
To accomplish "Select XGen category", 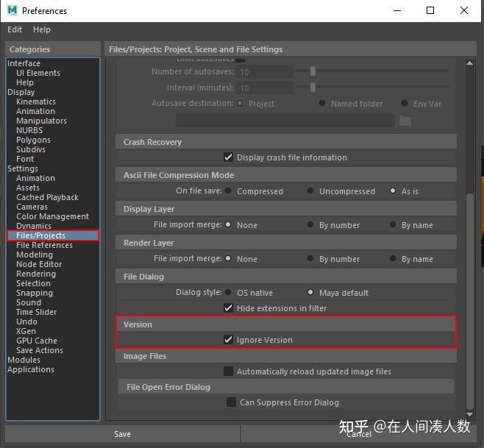I will point(26,331).
